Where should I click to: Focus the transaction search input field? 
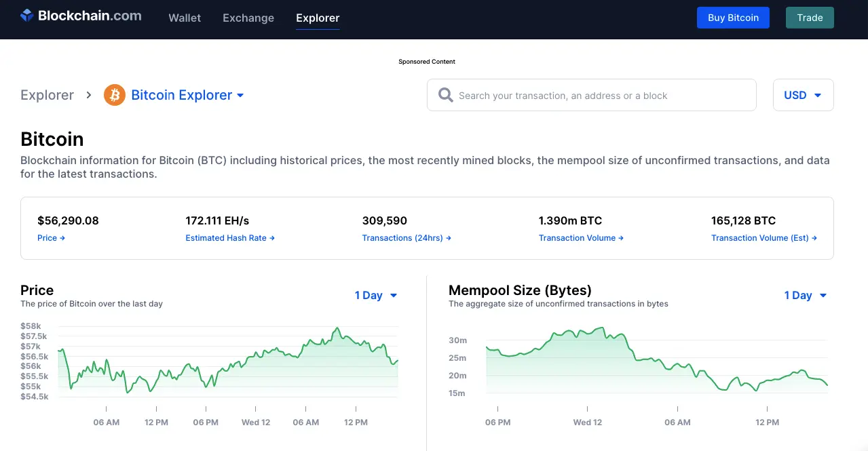591,95
